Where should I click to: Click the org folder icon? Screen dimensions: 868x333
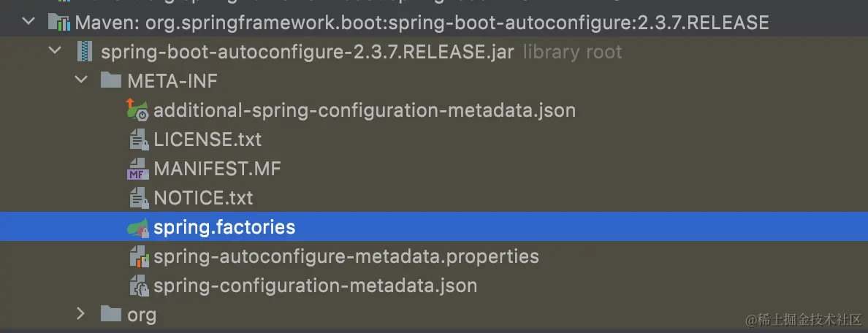click(111, 315)
